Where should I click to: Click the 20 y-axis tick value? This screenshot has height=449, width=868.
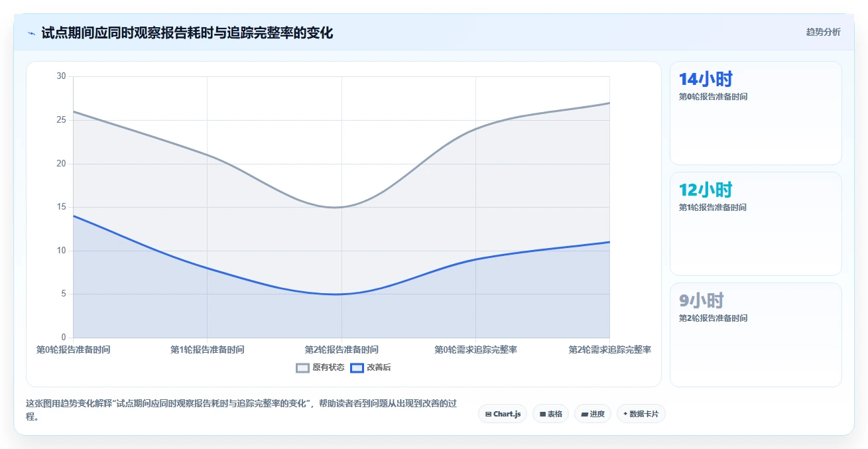[x=61, y=164]
